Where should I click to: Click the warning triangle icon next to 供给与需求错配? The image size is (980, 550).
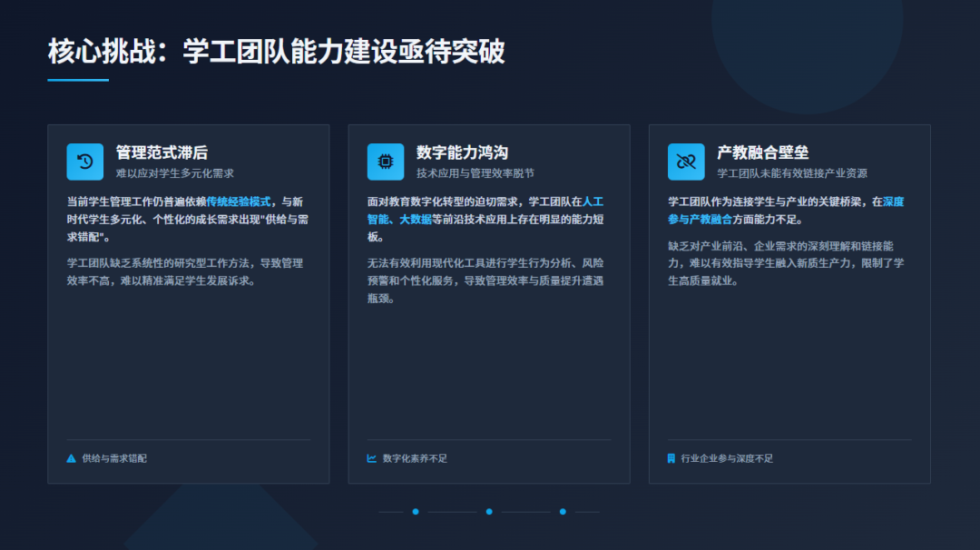pyautogui.click(x=72, y=458)
